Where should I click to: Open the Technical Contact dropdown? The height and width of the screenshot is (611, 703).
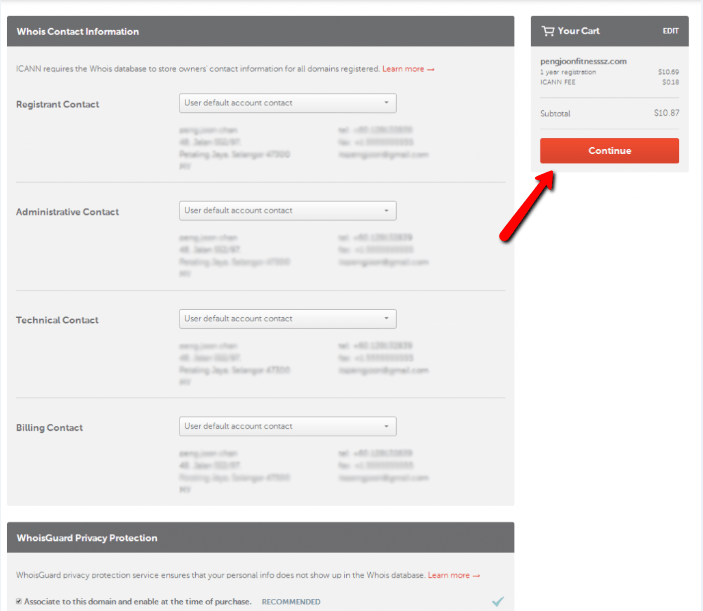tap(287, 319)
